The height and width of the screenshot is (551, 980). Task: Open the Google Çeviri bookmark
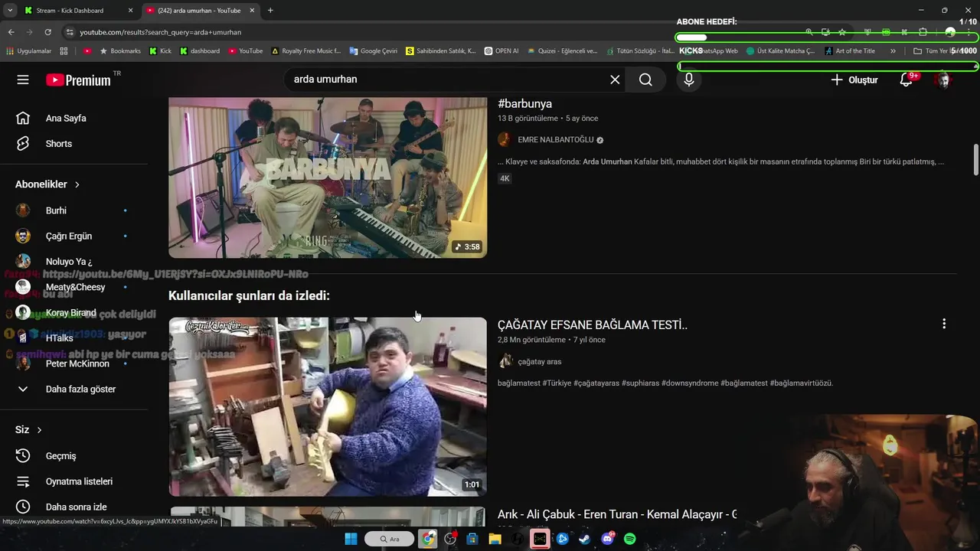373,51
